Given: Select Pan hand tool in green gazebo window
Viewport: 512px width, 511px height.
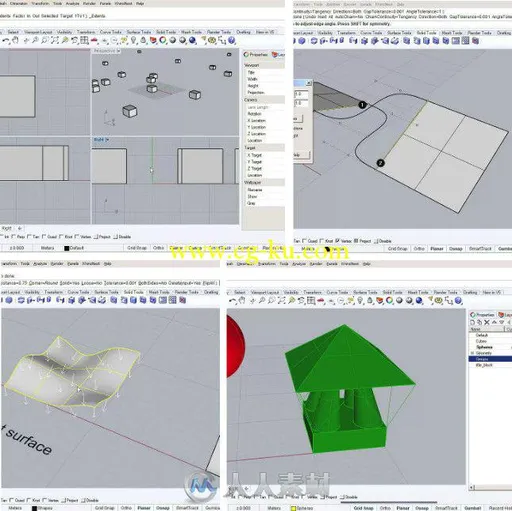Looking at the screenshot, I should [x=242, y=301].
